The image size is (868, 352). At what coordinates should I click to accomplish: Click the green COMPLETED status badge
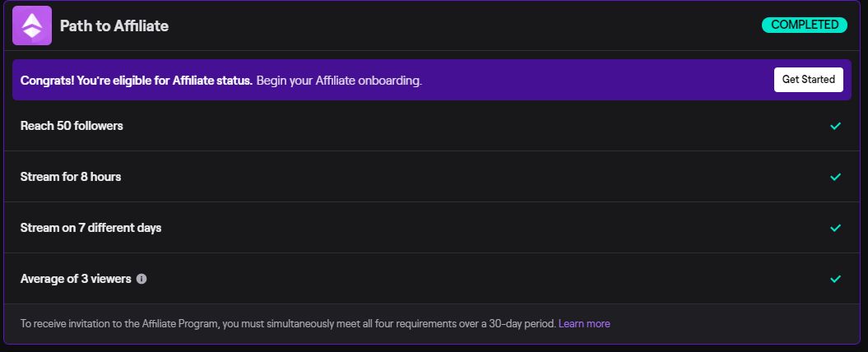pyautogui.click(x=805, y=25)
